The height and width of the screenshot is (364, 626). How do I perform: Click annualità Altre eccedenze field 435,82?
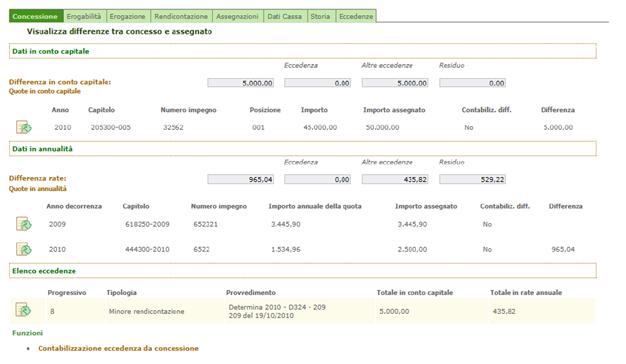[x=395, y=180]
